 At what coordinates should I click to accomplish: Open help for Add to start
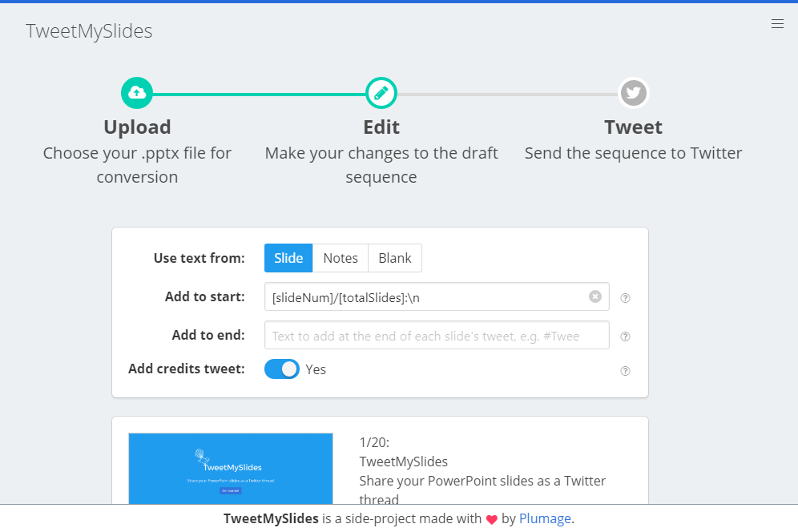pos(625,298)
